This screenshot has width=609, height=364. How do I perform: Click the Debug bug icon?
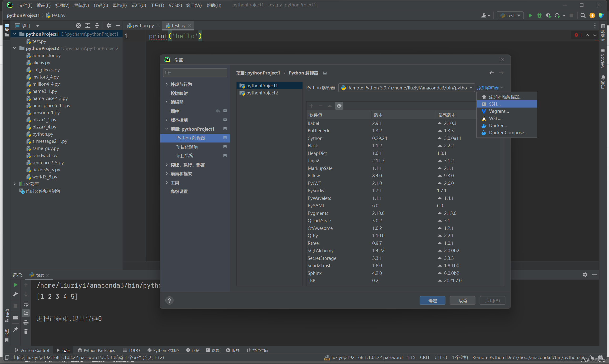[x=539, y=15]
